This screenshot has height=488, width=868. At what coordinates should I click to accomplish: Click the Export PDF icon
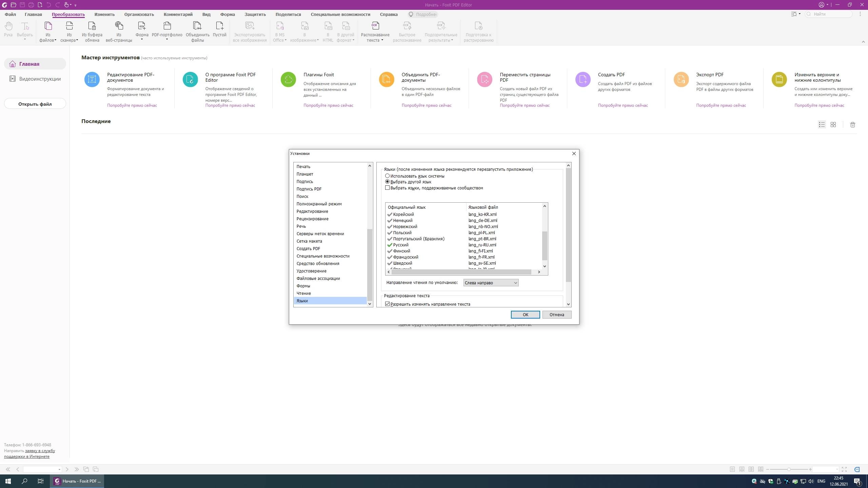point(681,79)
